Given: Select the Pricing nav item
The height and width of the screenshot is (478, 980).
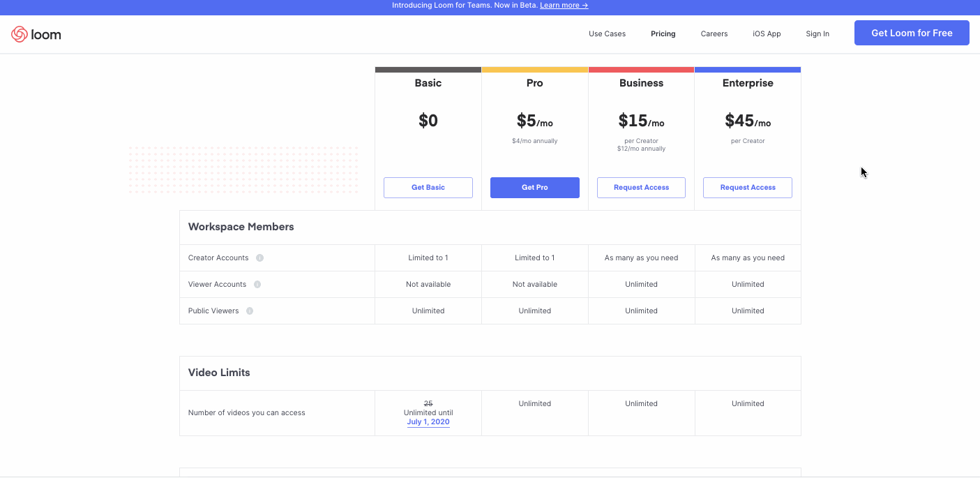Looking at the screenshot, I should click(x=663, y=33).
